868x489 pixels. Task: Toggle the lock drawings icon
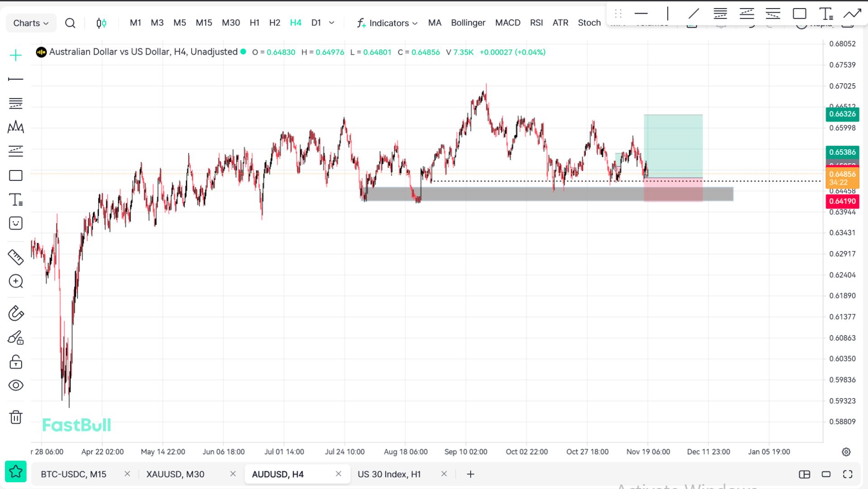tap(16, 362)
